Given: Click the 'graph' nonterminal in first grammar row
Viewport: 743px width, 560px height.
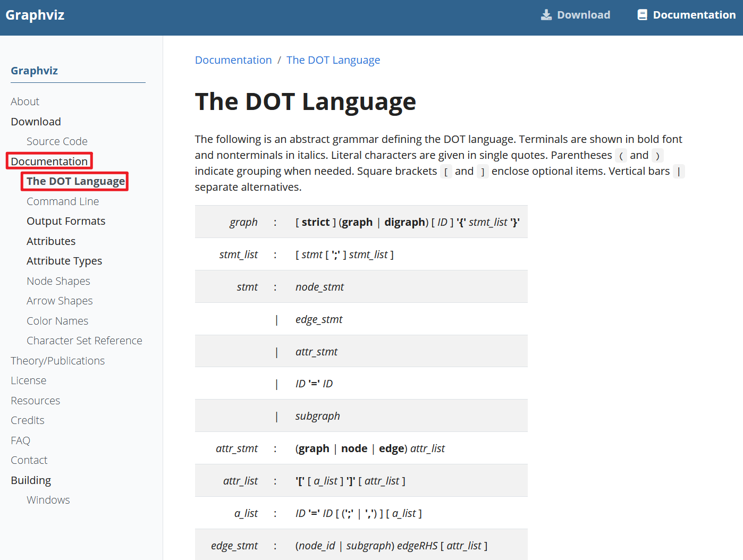Looking at the screenshot, I should click(243, 222).
